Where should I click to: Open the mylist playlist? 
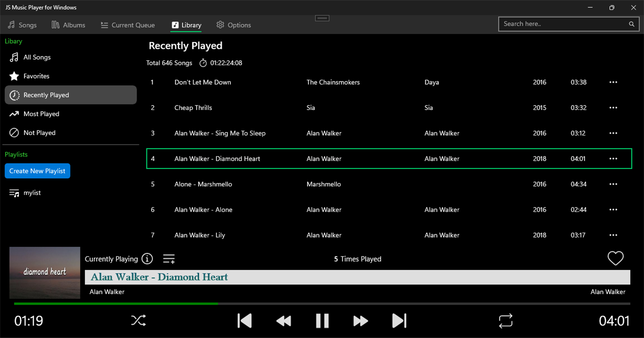(31, 192)
